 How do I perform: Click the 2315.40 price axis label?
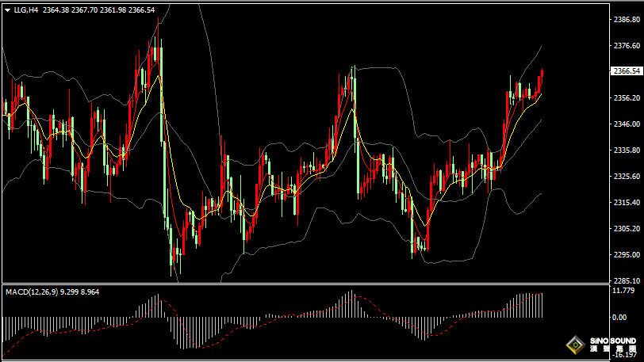627,203
